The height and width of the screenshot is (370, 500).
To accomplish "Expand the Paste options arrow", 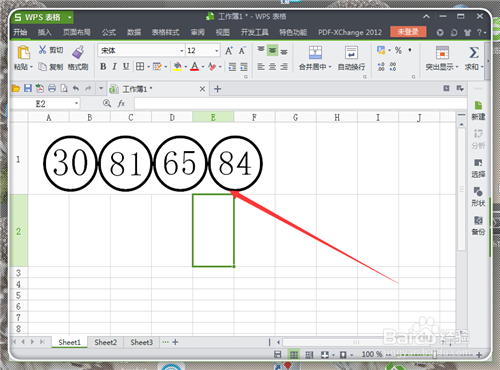I will point(31,67).
